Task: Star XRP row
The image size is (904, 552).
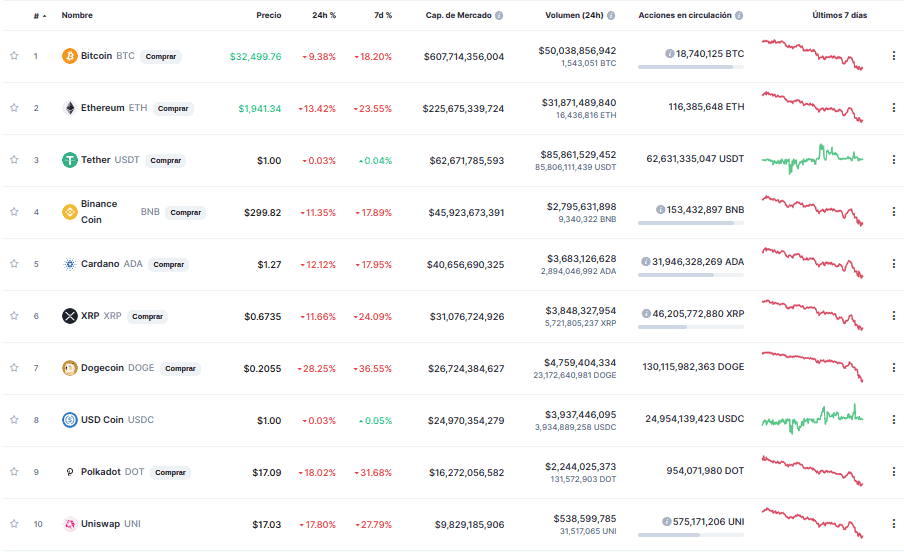Action: click(x=14, y=316)
